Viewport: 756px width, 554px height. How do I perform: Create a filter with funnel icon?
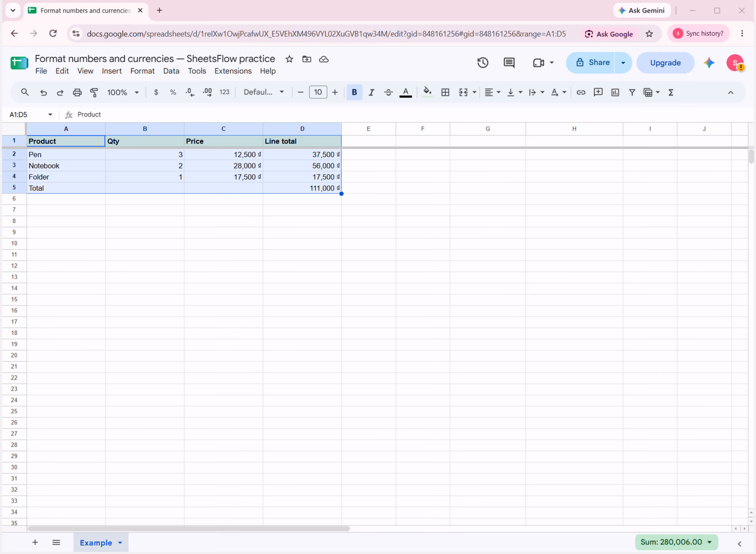[x=632, y=92]
